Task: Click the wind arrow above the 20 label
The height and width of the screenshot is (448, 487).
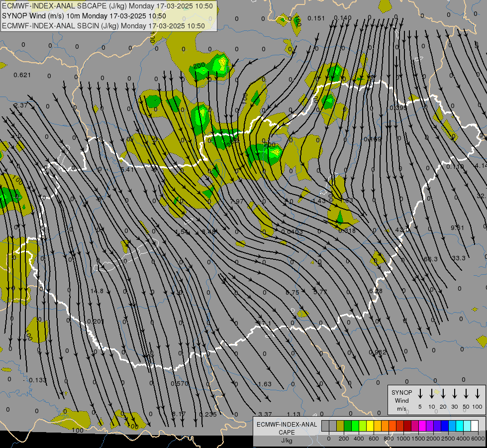Action: pos(443,394)
